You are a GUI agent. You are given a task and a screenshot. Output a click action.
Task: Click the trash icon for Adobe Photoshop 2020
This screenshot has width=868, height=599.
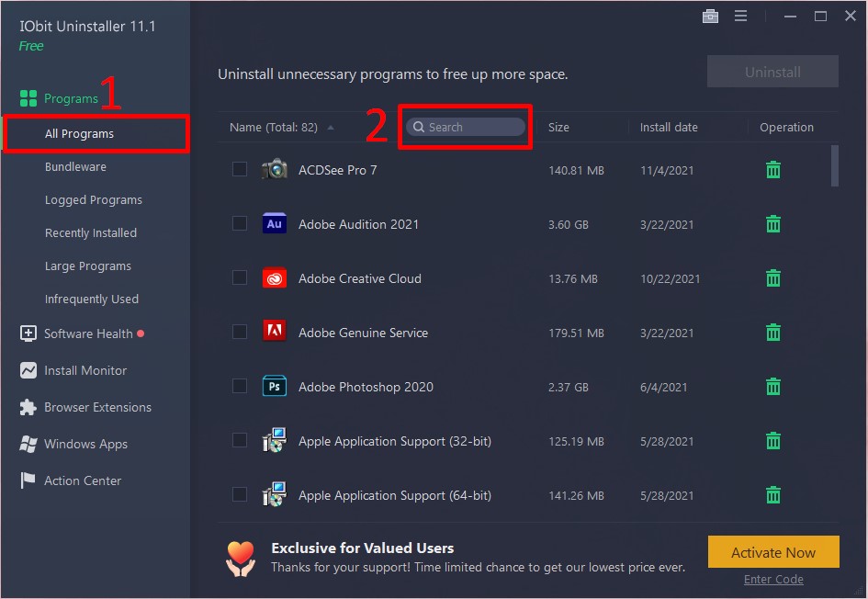tap(773, 387)
